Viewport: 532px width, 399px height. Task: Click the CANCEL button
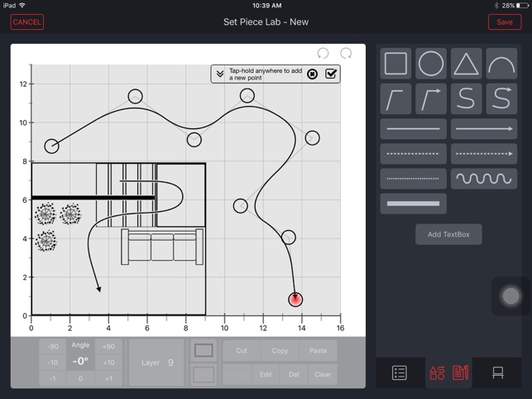click(26, 22)
